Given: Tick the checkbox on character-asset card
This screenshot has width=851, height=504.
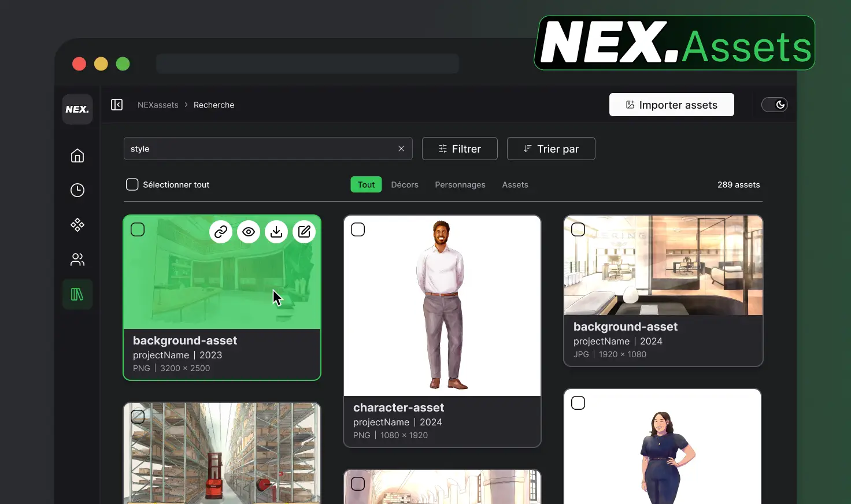Looking at the screenshot, I should tap(358, 229).
